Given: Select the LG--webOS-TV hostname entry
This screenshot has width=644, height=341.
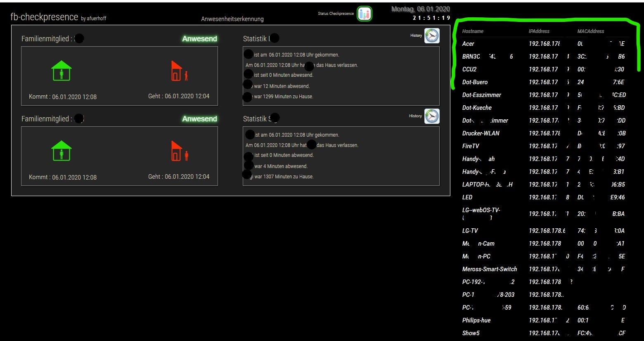Looking at the screenshot, I should 481,213.
